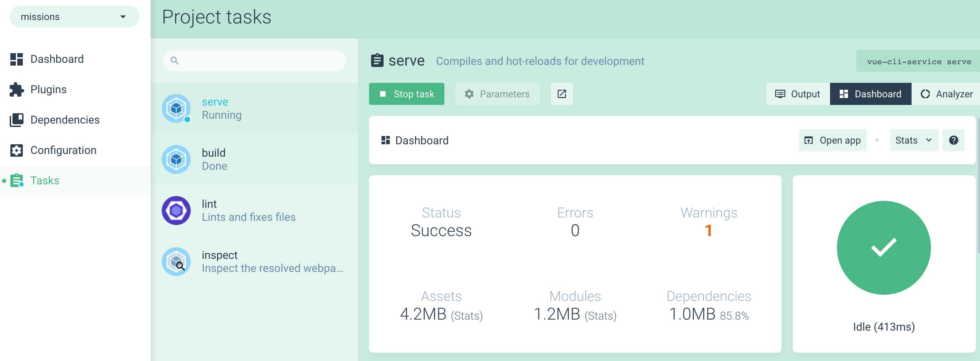This screenshot has height=361, width=980.
Task: Open the missions project dropdown
Action: [x=75, y=17]
